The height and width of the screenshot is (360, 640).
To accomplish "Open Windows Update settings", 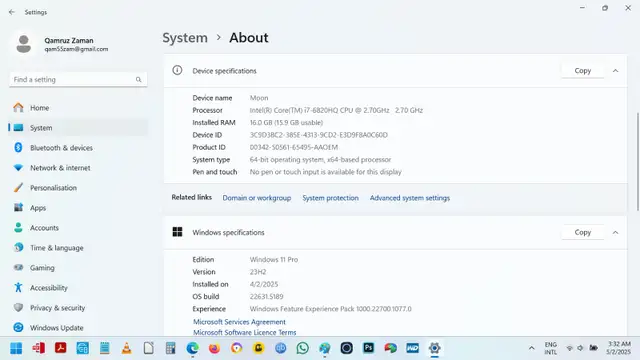I will (x=78, y=328).
